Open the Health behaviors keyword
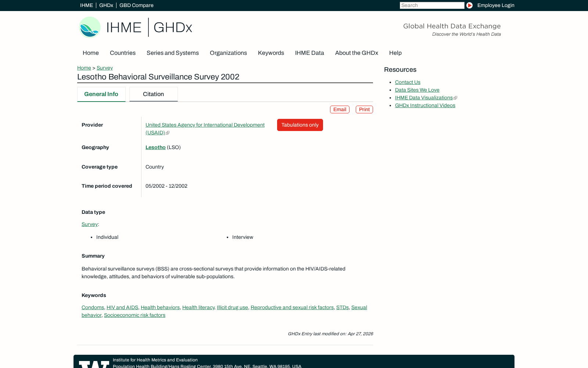 (x=160, y=307)
